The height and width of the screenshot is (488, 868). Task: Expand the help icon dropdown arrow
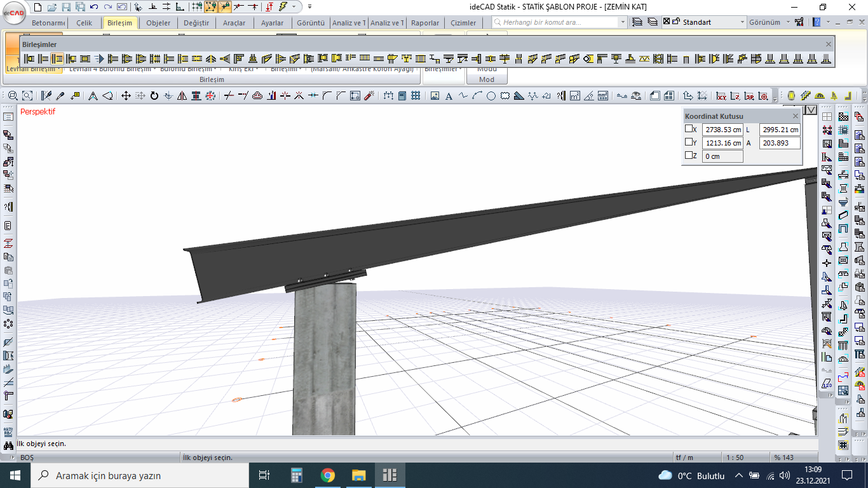pyautogui.click(x=829, y=22)
